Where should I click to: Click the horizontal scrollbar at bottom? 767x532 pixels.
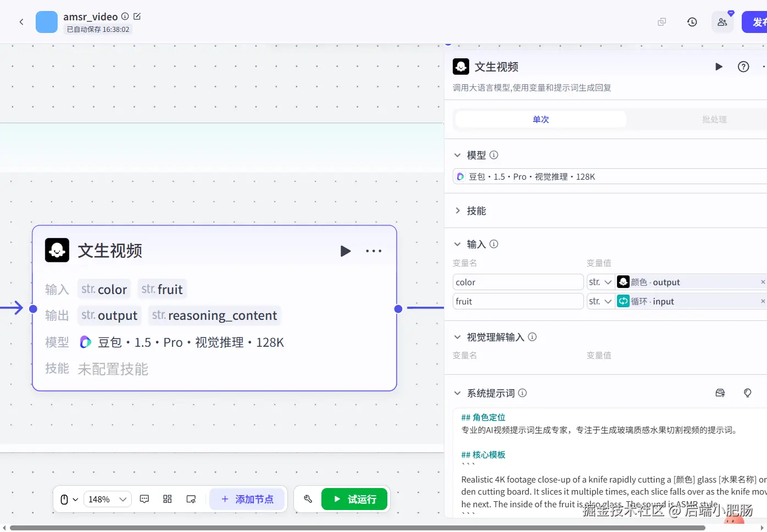click(x=358, y=528)
